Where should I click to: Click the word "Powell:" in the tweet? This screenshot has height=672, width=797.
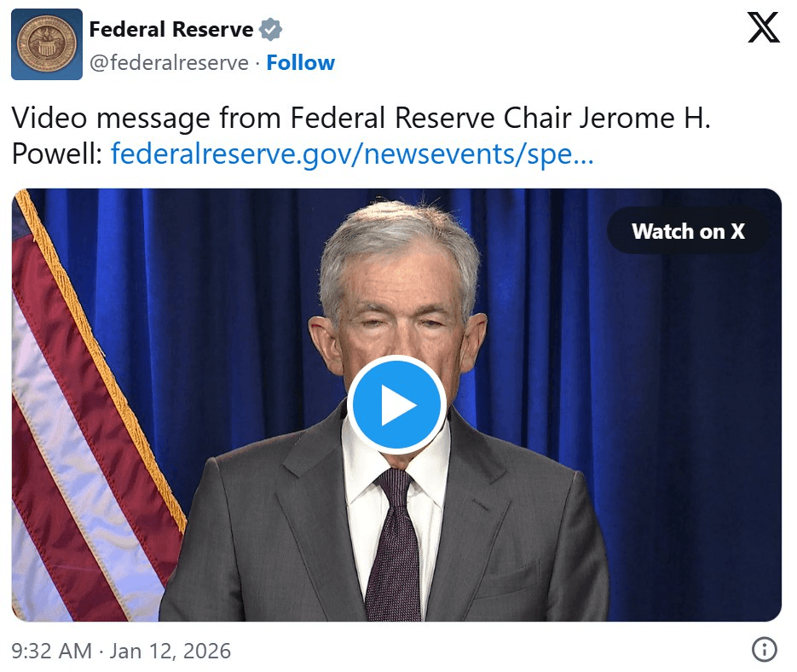click(x=57, y=154)
